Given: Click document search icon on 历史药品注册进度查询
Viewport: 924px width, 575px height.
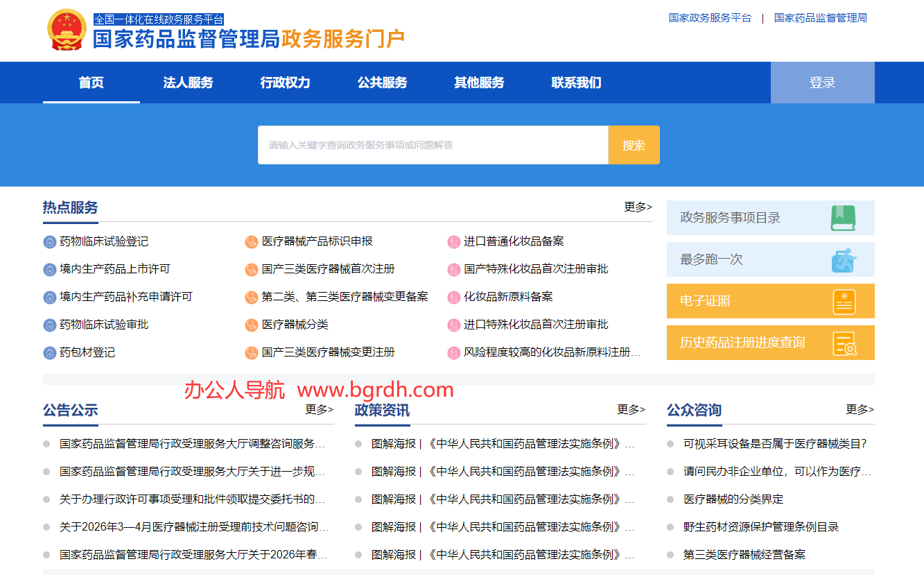Looking at the screenshot, I should pos(845,343).
